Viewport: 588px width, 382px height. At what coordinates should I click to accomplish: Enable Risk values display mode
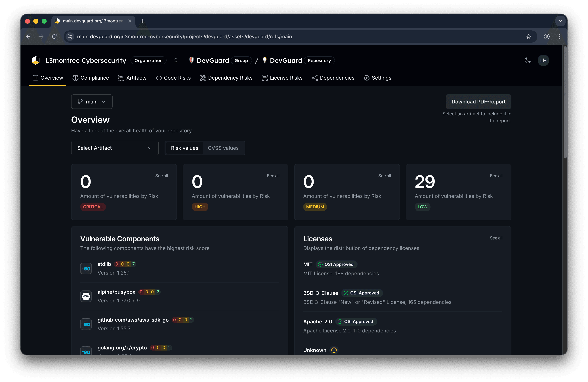(x=184, y=148)
